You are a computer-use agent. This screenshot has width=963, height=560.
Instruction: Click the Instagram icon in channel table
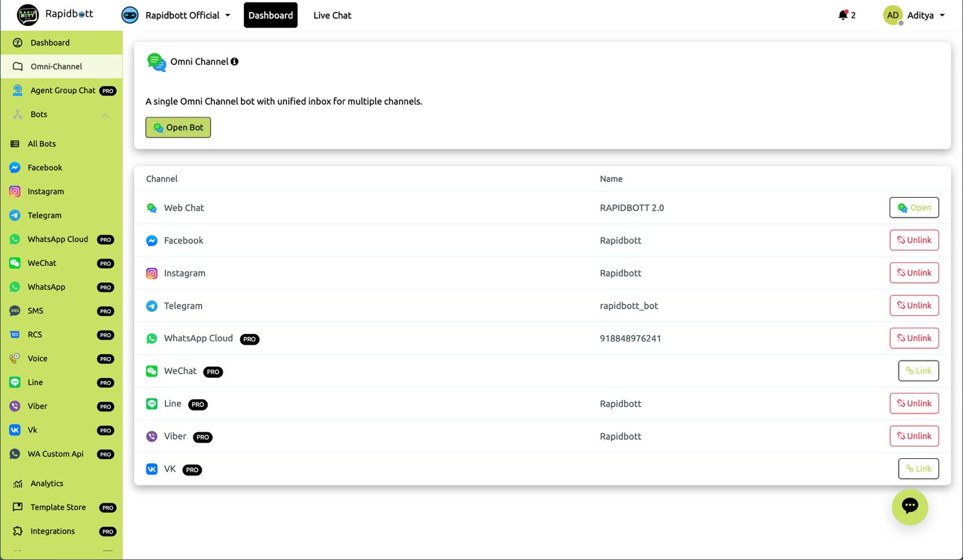coord(152,273)
